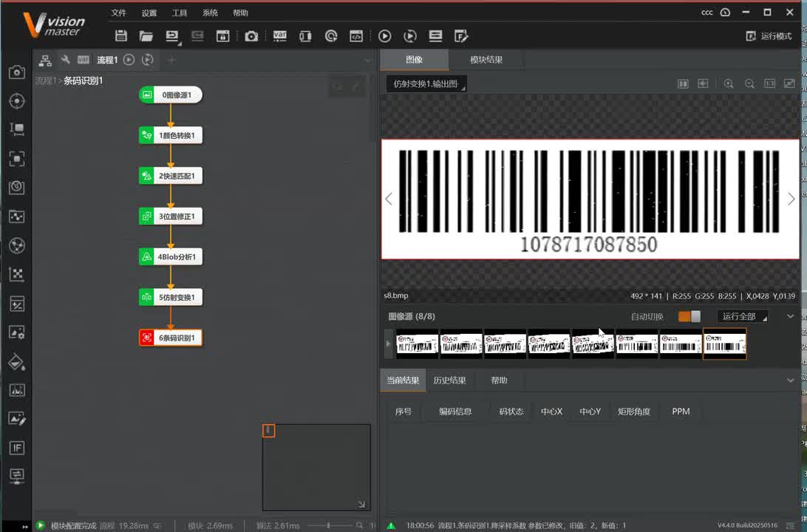Switch to the 历史结果 tab
The image size is (807, 532).
[450, 381]
